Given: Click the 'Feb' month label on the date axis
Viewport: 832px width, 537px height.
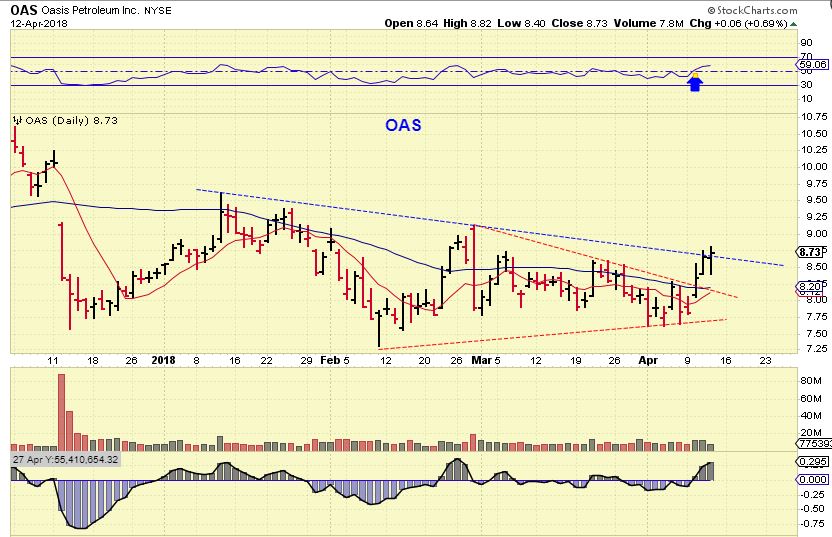Looking at the screenshot, I should point(330,360).
